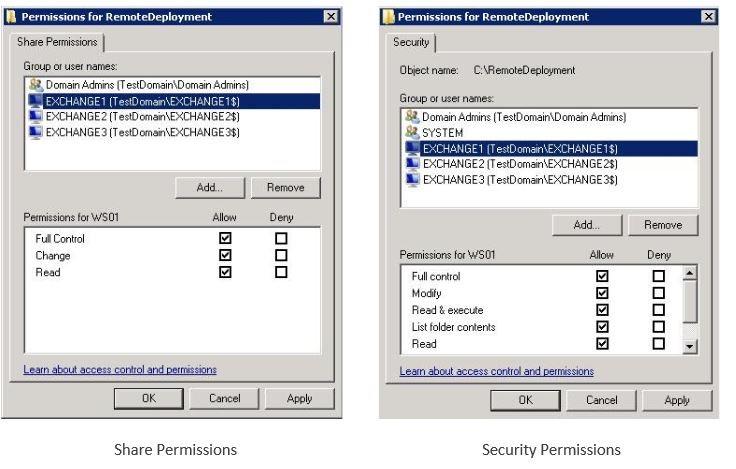Click EXCHANGE2 computer icon in Security list

click(412, 163)
